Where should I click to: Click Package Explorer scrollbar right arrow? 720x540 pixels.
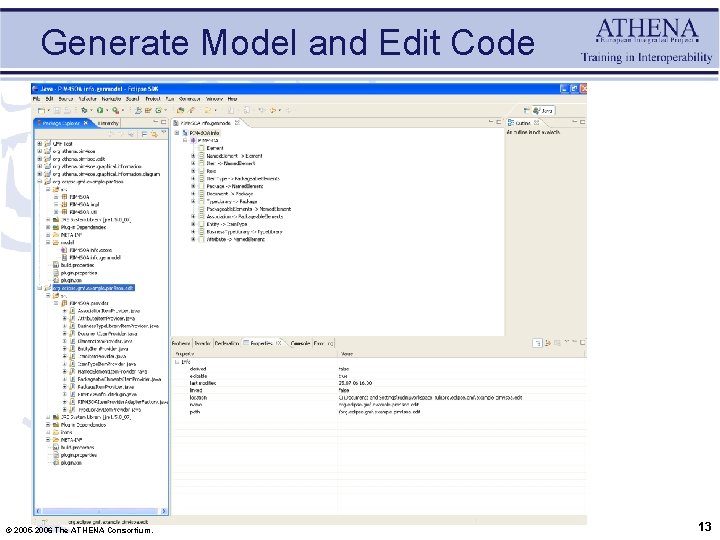[164, 511]
